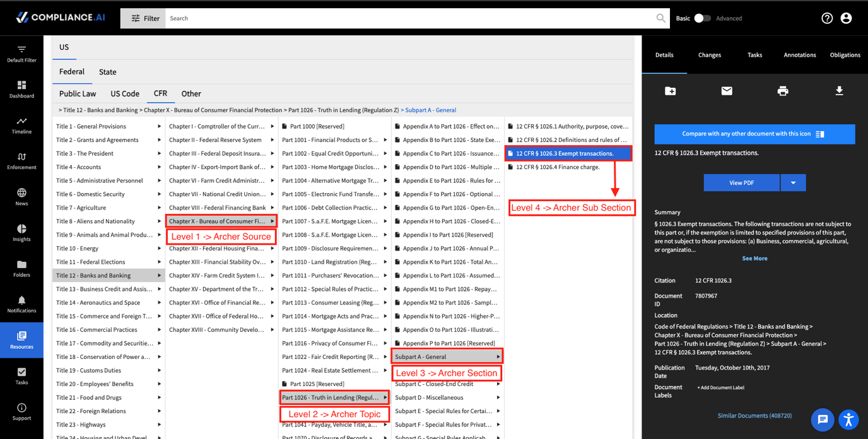Viewport: 868px width, 439px height.
Task: Click the email document envelope icon
Action: 727,91
